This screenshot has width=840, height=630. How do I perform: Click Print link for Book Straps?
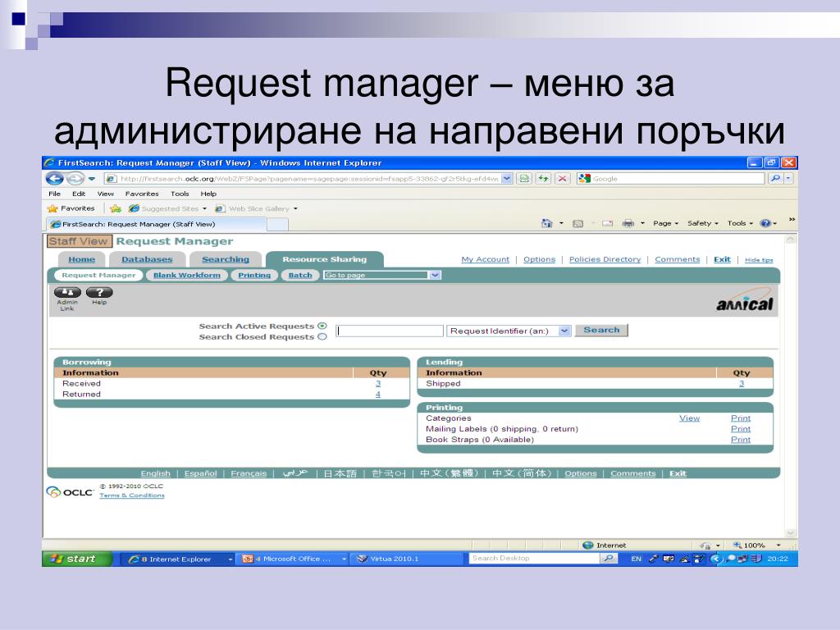tap(741, 440)
